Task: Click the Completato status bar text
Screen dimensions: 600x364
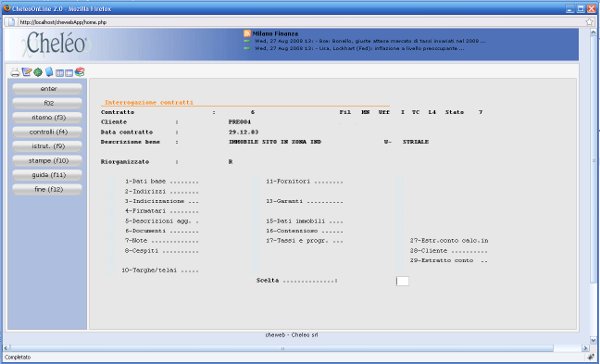Action: 18,357
